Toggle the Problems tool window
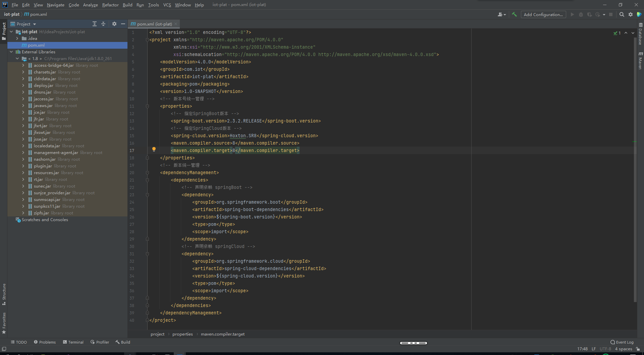 click(x=45, y=342)
